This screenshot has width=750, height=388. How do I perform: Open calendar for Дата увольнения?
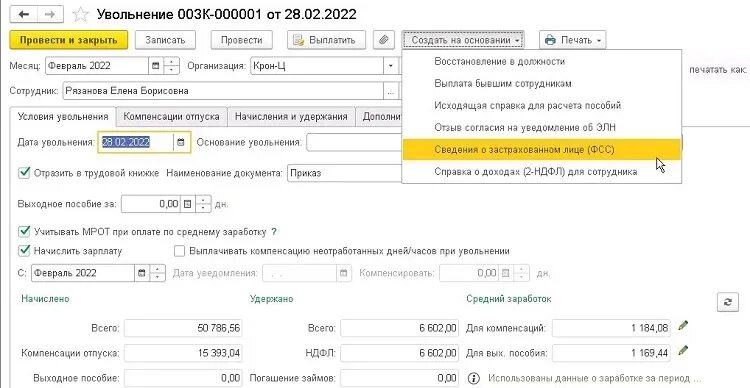[181, 142]
